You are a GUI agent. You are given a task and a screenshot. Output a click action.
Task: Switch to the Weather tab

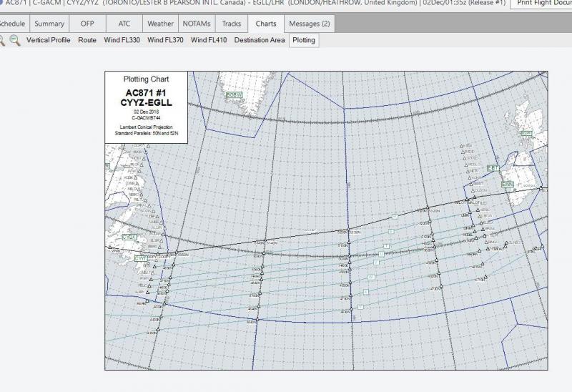point(160,24)
